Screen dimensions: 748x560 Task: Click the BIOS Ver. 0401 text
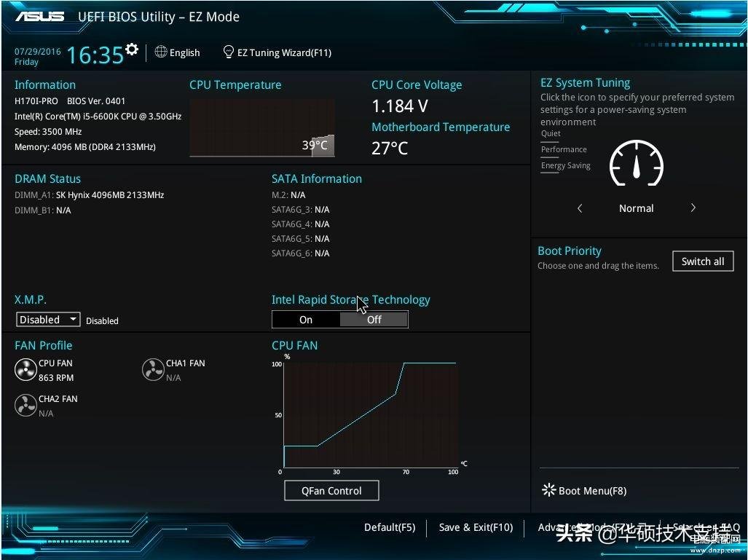[96, 101]
